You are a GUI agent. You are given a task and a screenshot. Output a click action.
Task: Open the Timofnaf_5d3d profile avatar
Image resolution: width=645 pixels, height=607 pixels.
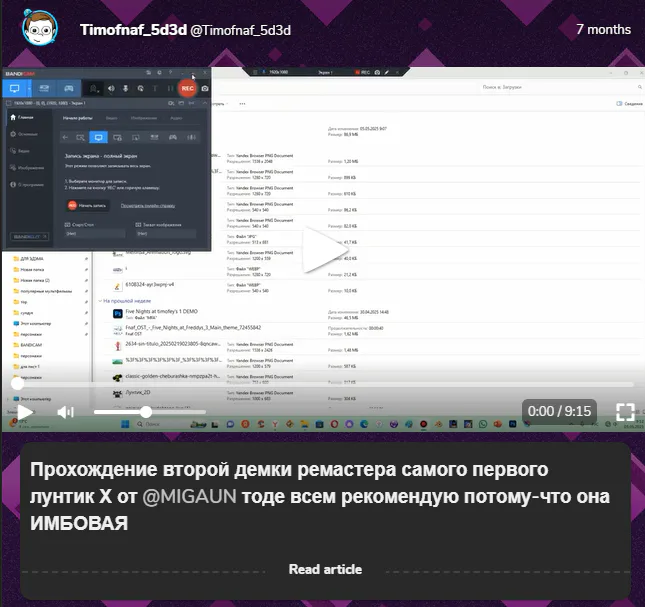(x=40, y=28)
